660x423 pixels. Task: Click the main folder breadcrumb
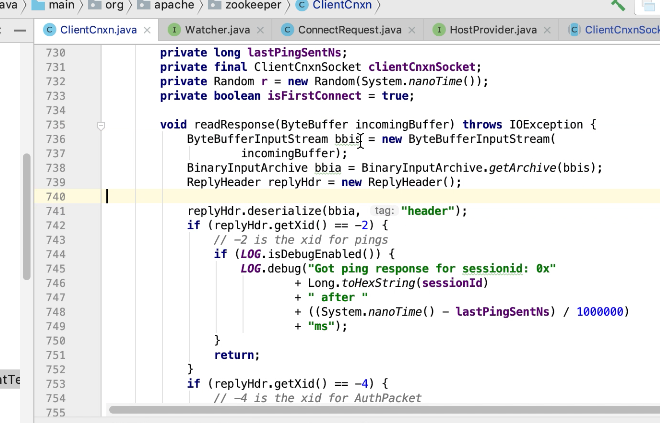coord(53,5)
